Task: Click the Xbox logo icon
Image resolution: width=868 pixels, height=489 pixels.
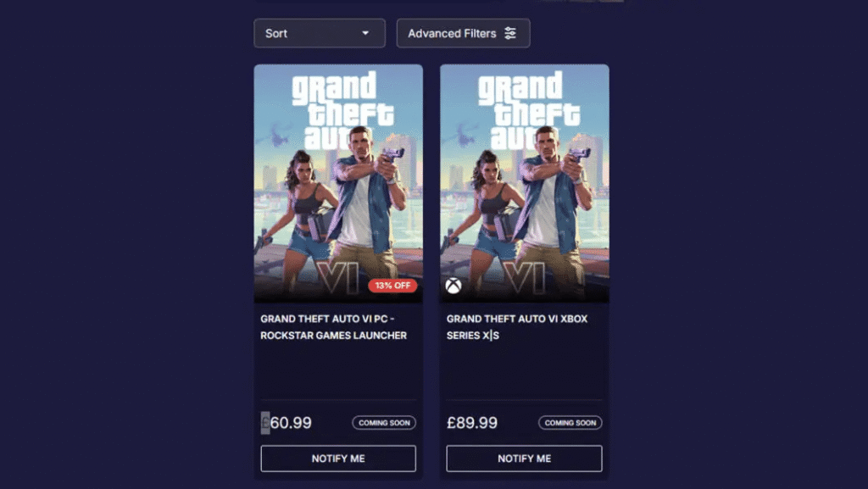Action: click(453, 286)
